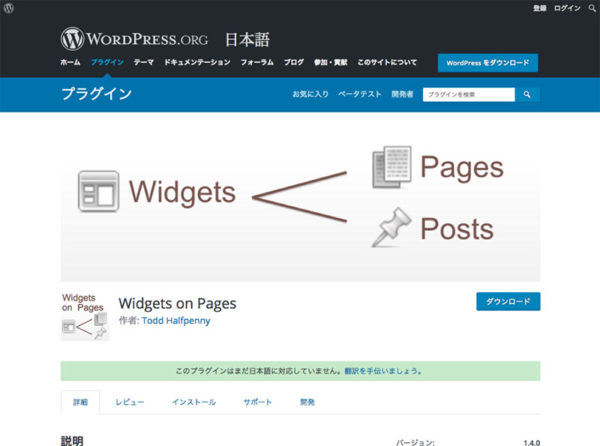
Task: Open the このサイトについて navigation item
Action: 387,62
